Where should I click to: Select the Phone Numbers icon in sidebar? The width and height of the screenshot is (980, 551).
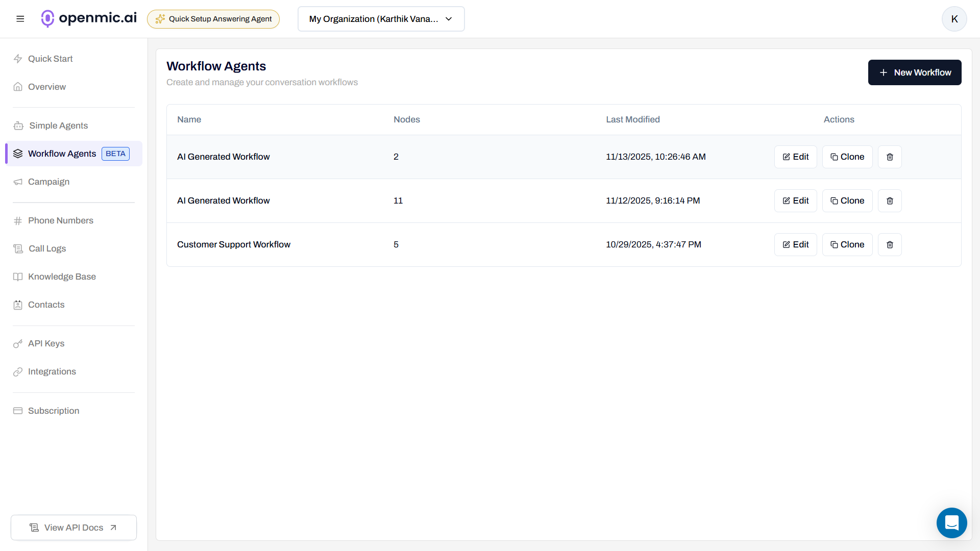click(x=18, y=220)
